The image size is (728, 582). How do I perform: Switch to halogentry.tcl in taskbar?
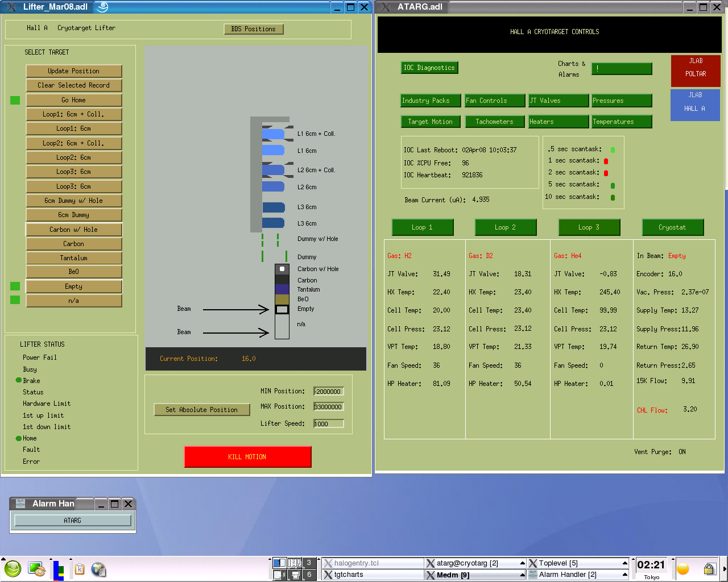(373, 563)
